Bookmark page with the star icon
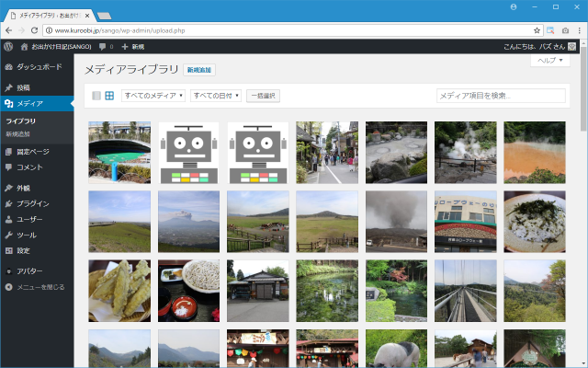 pyautogui.click(x=536, y=30)
